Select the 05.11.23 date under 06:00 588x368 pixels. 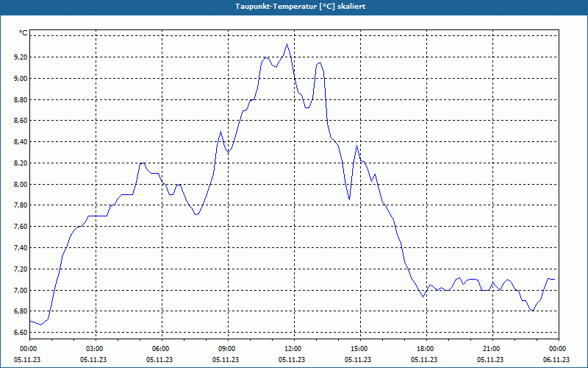(x=160, y=359)
